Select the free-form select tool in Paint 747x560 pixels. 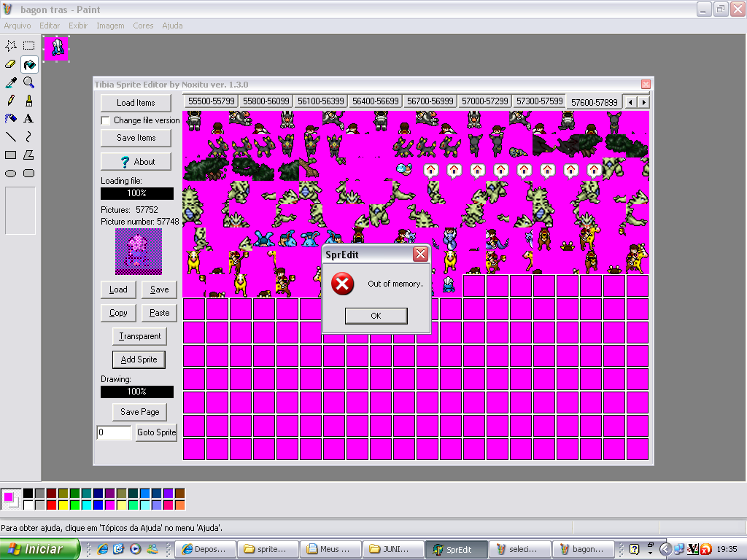click(11, 46)
